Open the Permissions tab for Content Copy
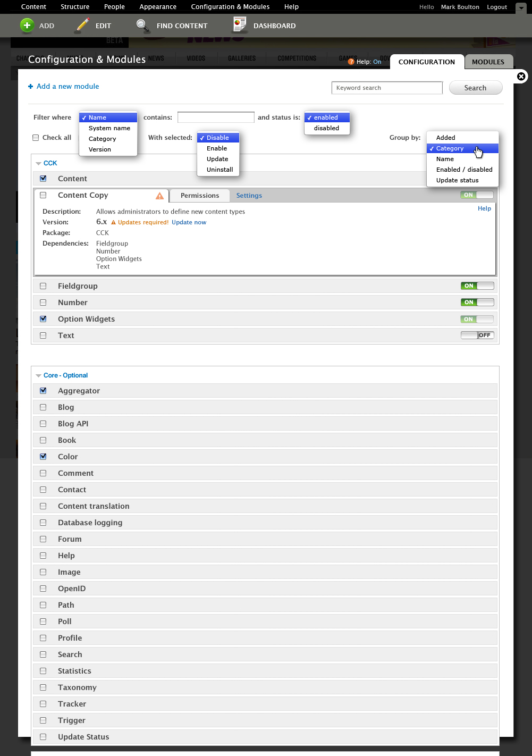 (x=200, y=196)
